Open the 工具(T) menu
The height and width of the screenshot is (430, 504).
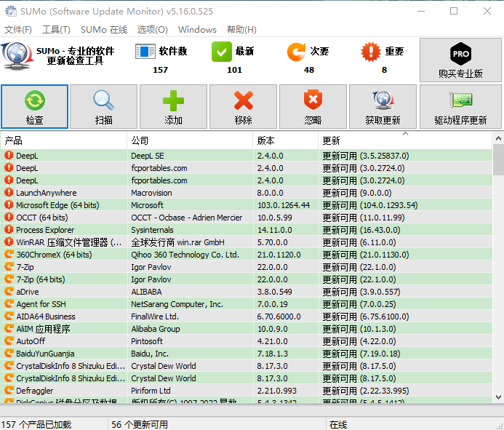[56, 30]
